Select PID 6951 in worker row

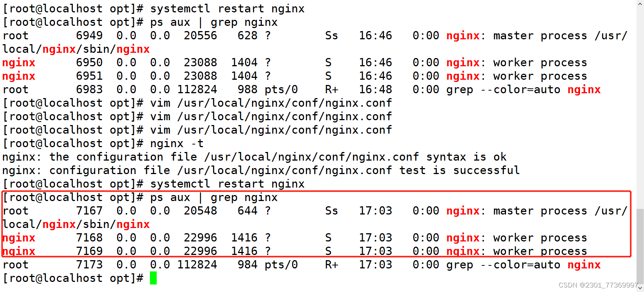(89, 76)
